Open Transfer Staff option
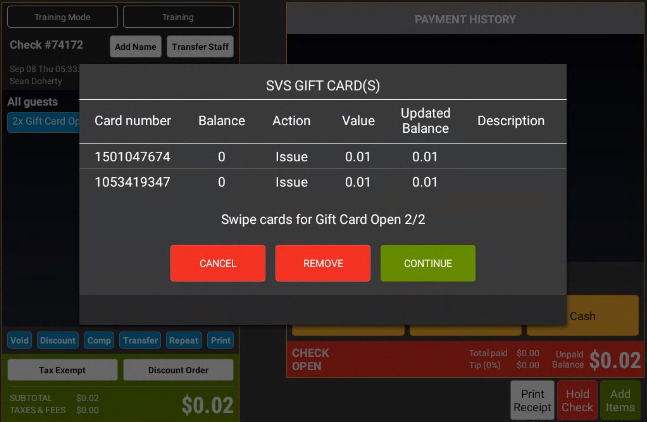Viewport: 647px width, 422px height. [200, 47]
